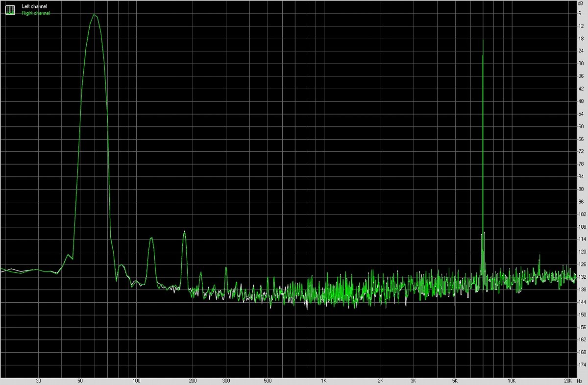
Task: Click the "-66" dB level label
Action: (x=581, y=139)
